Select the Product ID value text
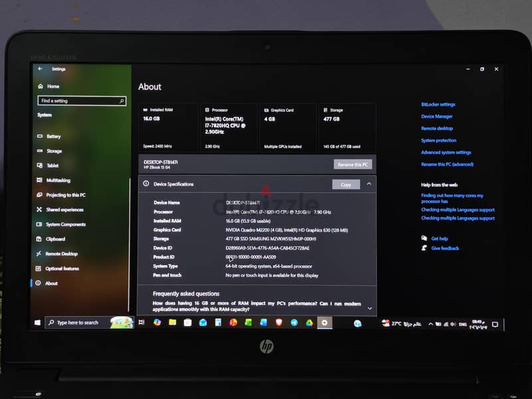 pyautogui.click(x=251, y=257)
